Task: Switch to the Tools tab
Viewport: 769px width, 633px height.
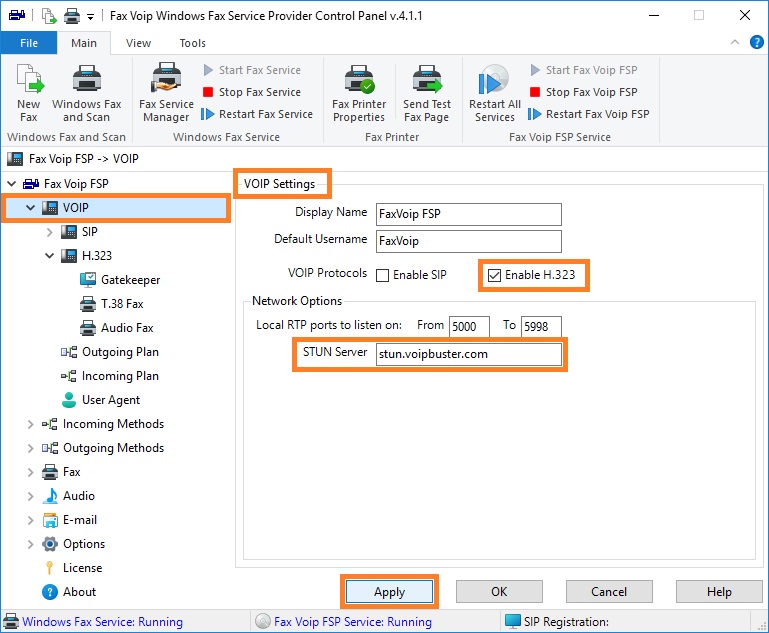Action: pos(192,43)
